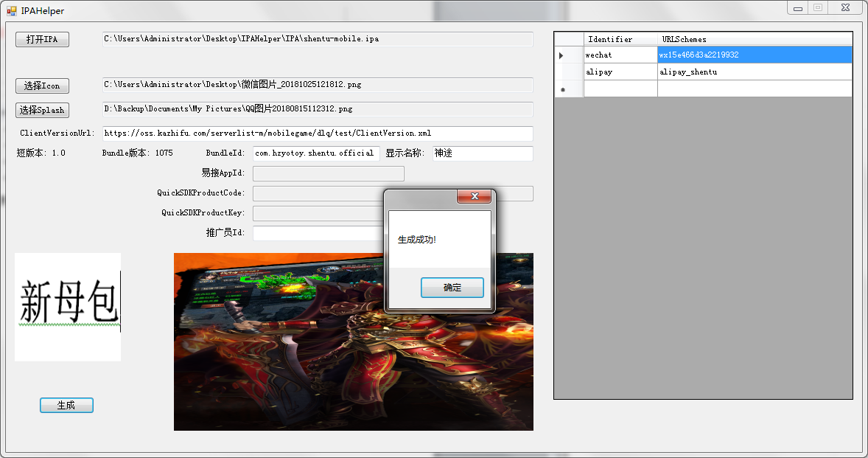Image resolution: width=868 pixels, height=458 pixels.
Task: Click the 显示名称 input field
Action: [483, 153]
